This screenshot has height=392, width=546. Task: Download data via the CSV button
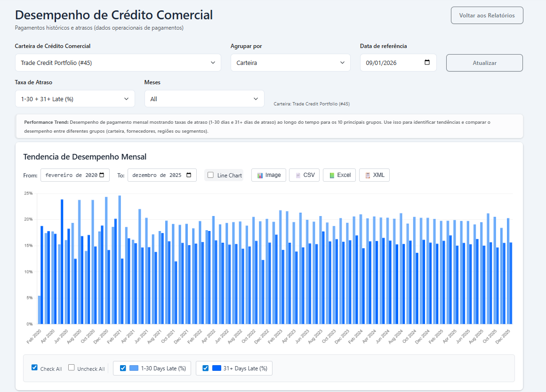click(x=305, y=175)
